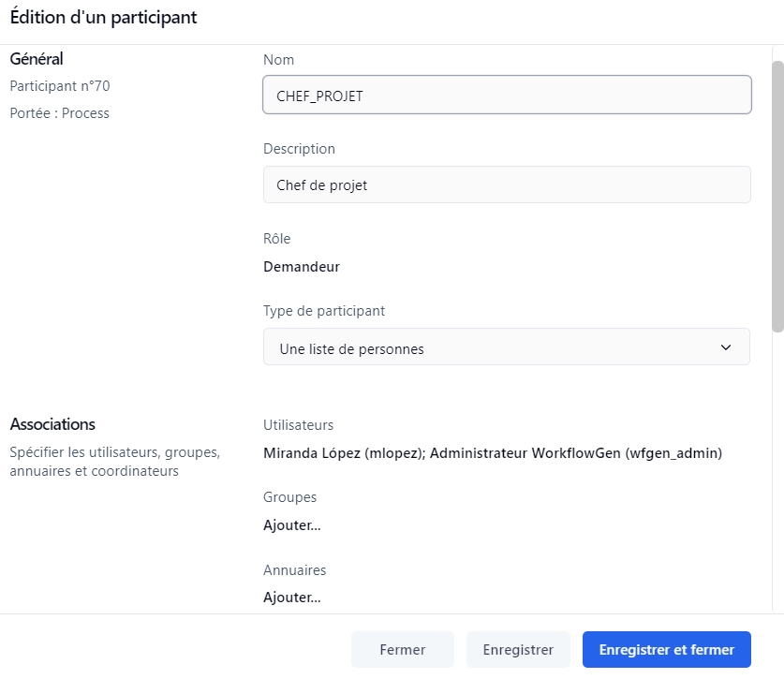Click the Description field with Chef de projet
This screenshot has width=784, height=679.
(506, 185)
